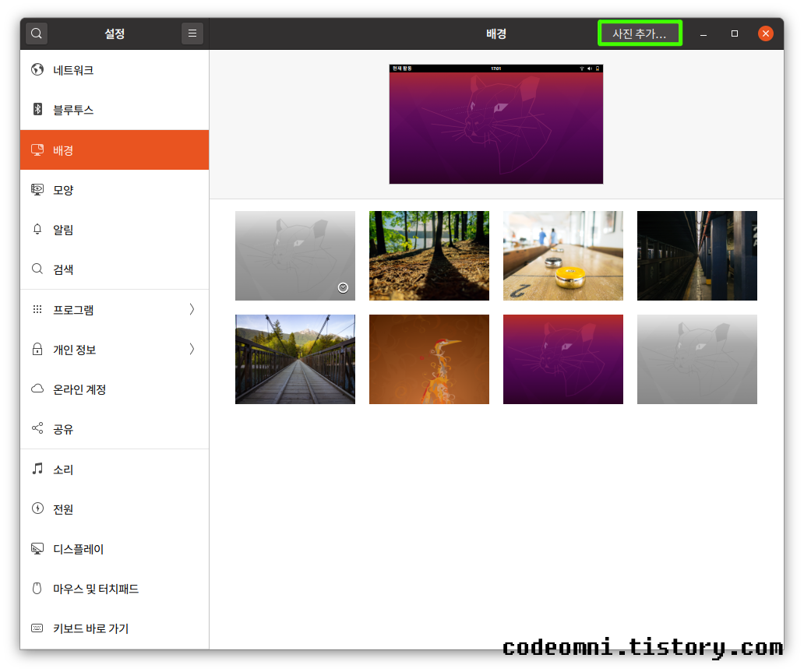
Task: Click the 개인 정보 label
Action: point(74,350)
